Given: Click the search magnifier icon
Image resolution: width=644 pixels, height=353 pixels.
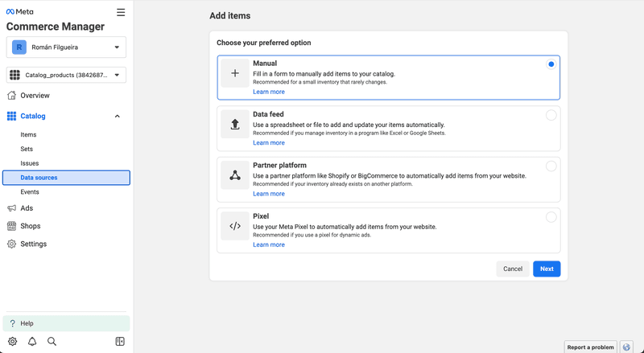Looking at the screenshot, I should pos(52,342).
